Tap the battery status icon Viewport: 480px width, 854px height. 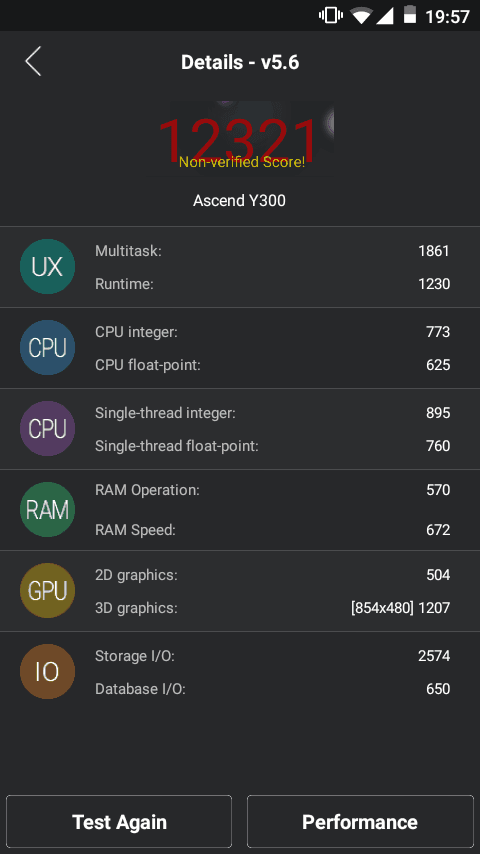tap(410, 15)
